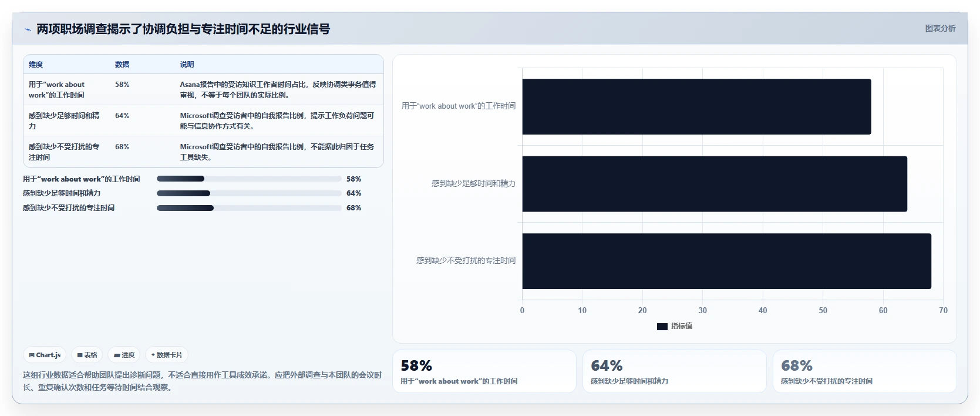This screenshot has height=416, width=980.
Task: Click the 58% value in the table
Action: [x=122, y=85]
